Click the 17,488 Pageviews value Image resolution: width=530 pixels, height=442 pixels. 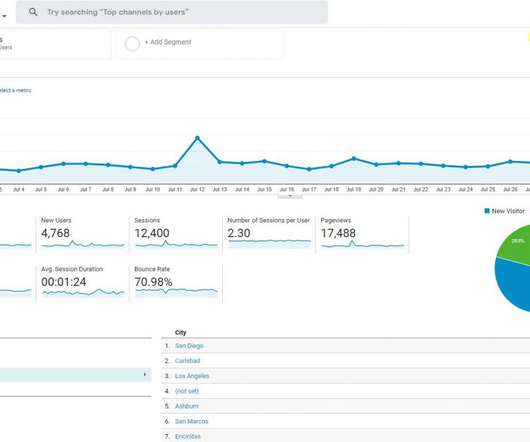[x=338, y=233]
